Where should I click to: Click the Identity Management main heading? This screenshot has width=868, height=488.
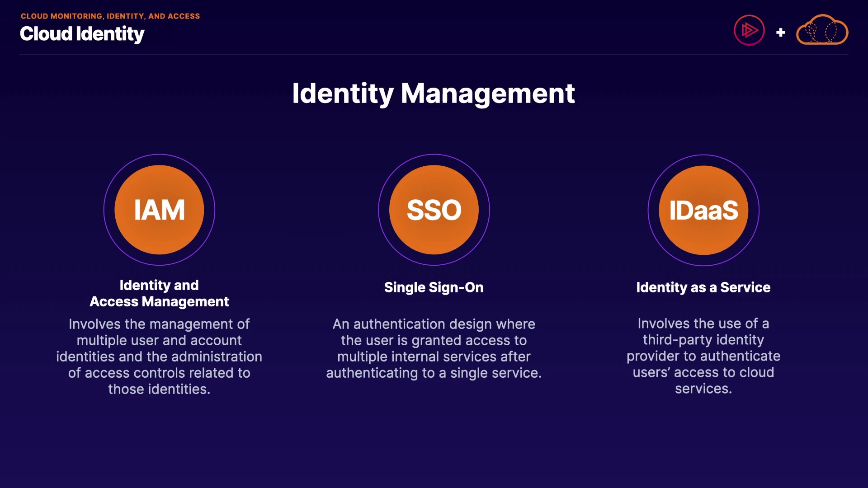(x=433, y=94)
